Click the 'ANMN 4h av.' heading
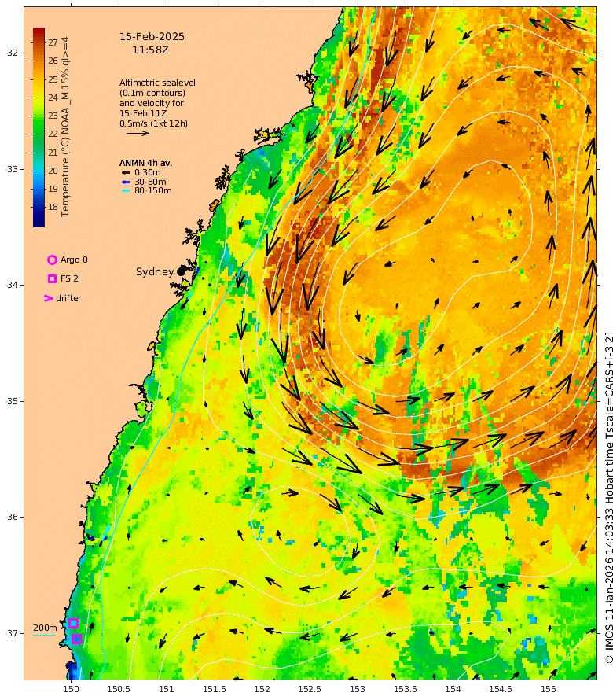 click(x=145, y=164)
